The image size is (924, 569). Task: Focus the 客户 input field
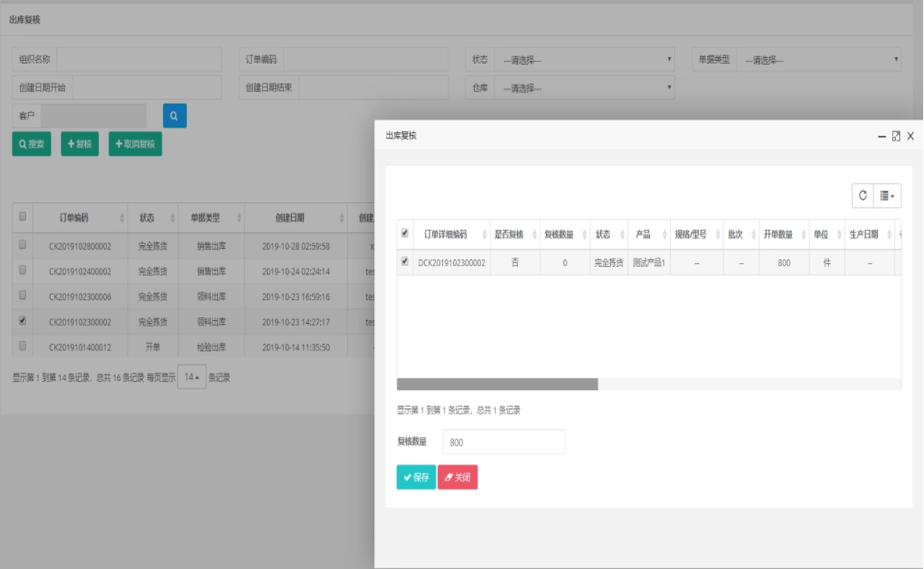94,116
